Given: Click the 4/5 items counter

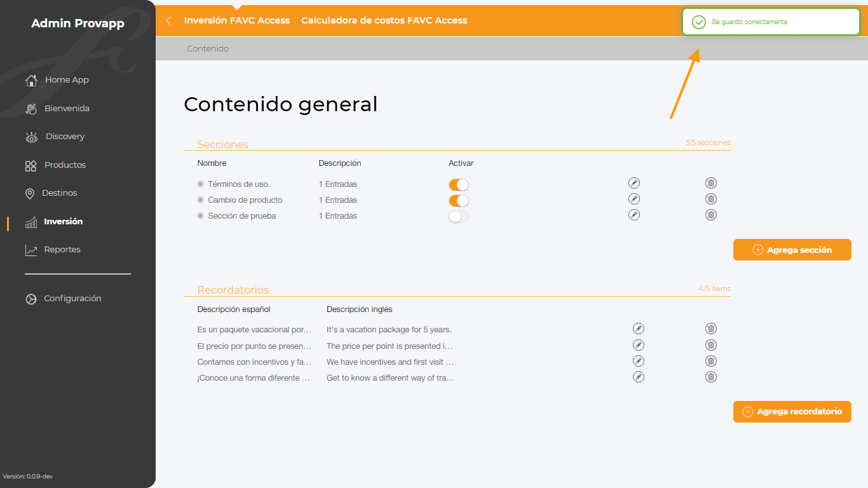Looking at the screenshot, I should click(x=715, y=288).
